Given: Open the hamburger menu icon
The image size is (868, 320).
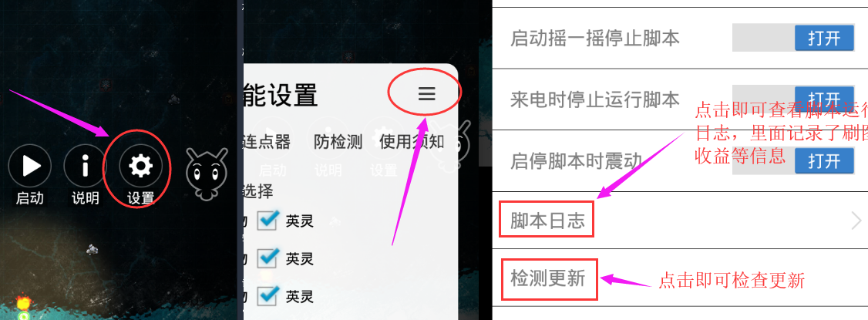Looking at the screenshot, I should coord(427,94).
